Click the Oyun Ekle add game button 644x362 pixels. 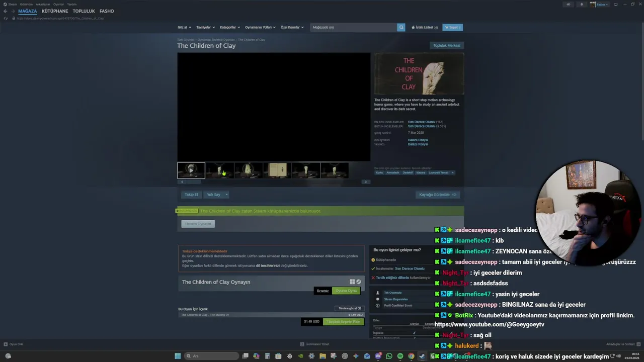14,344
